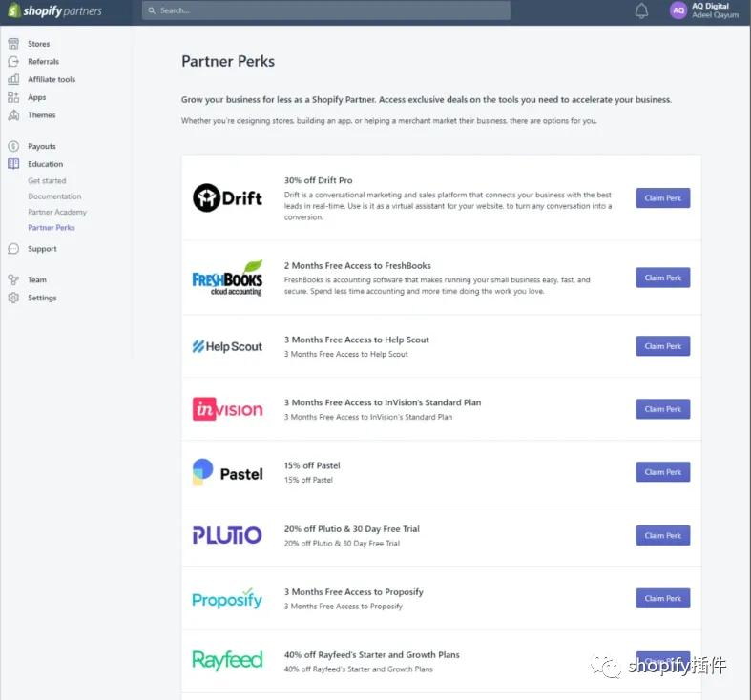The image size is (751, 700).
Task: Claim the Pastel 15% off perk
Action: pos(663,472)
